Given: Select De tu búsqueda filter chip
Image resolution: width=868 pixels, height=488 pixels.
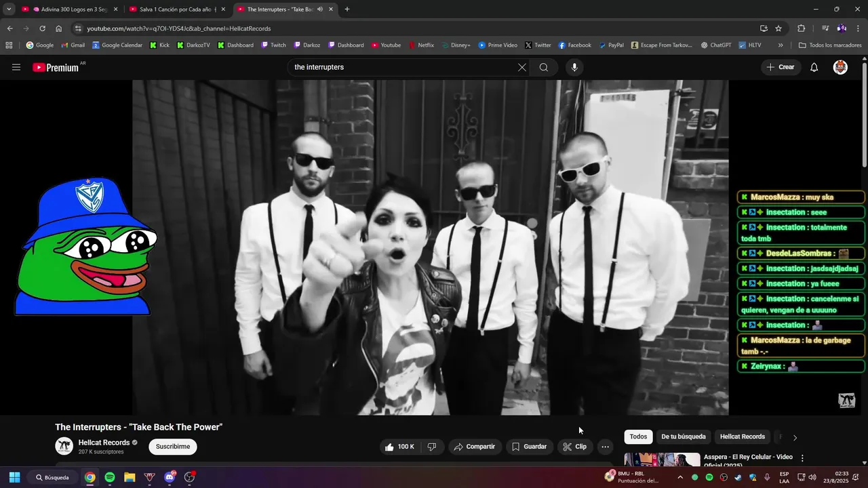Looking at the screenshot, I should tap(684, 436).
